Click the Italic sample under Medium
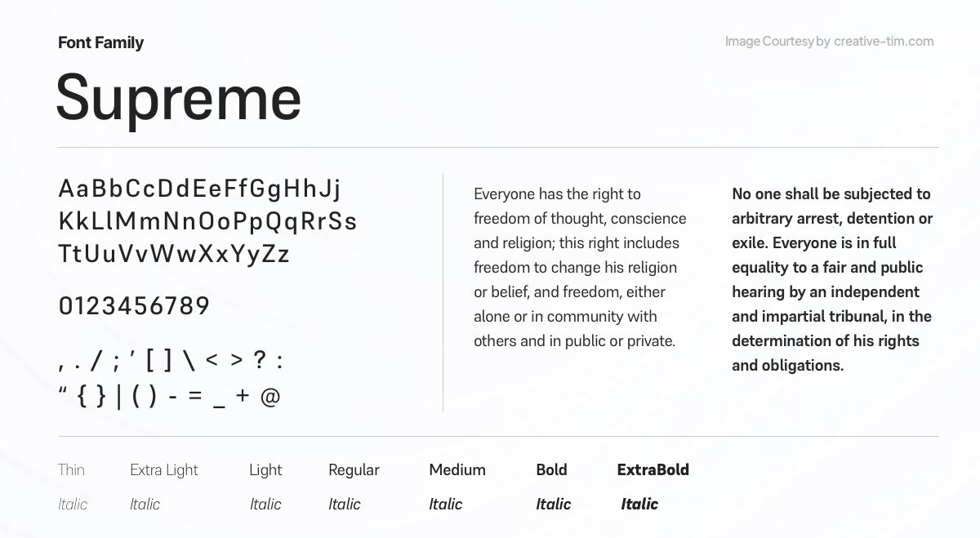Screen dimensions: 980x538 pos(445,505)
